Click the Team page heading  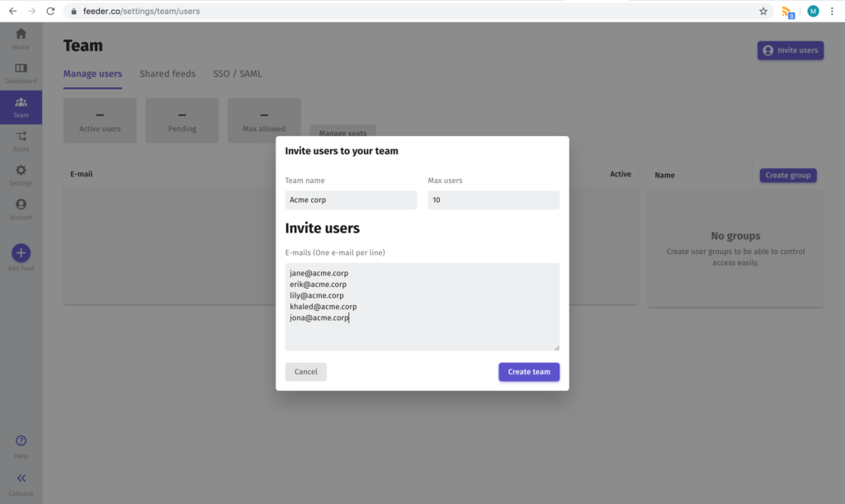tap(83, 45)
